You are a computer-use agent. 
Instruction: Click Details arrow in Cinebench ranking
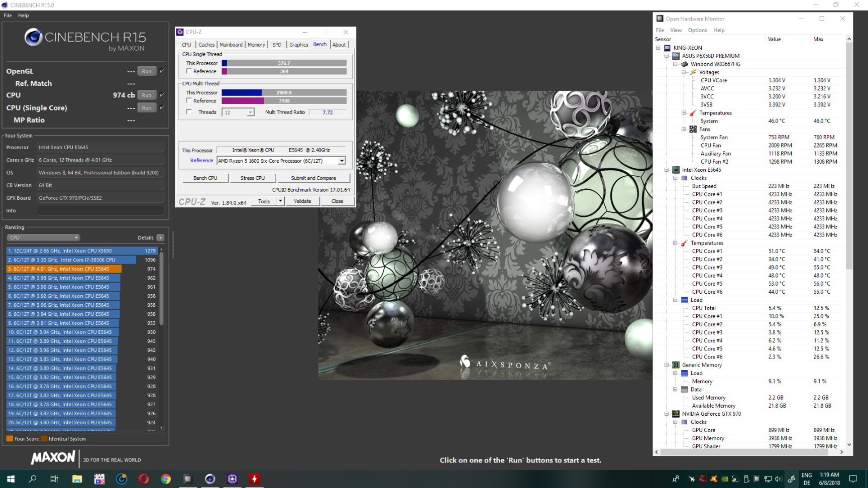coord(160,237)
